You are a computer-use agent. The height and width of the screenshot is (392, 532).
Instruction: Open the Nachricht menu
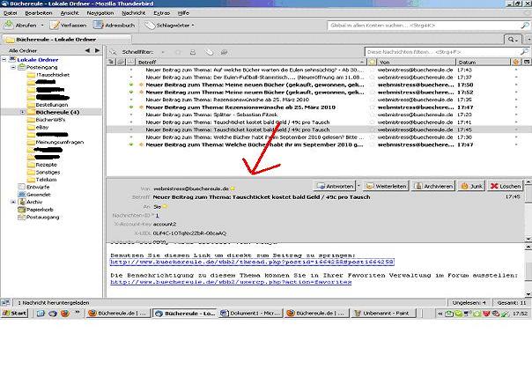[x=135, y=14]
